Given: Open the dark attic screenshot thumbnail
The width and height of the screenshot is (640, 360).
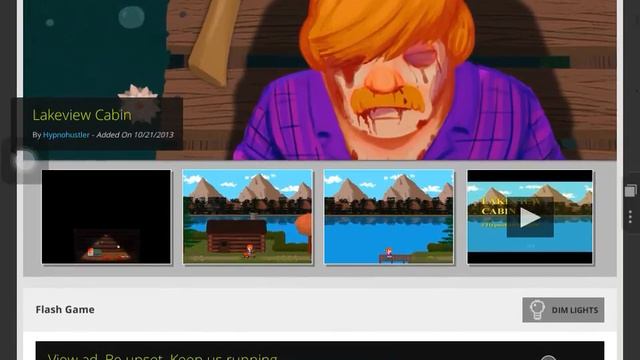Looking at the screenshot, I should [x=106, y=217].
